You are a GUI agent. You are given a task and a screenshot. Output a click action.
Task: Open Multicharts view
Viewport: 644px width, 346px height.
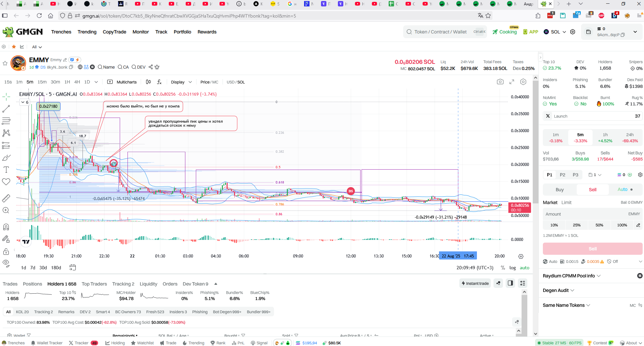(x=122, y=82)
